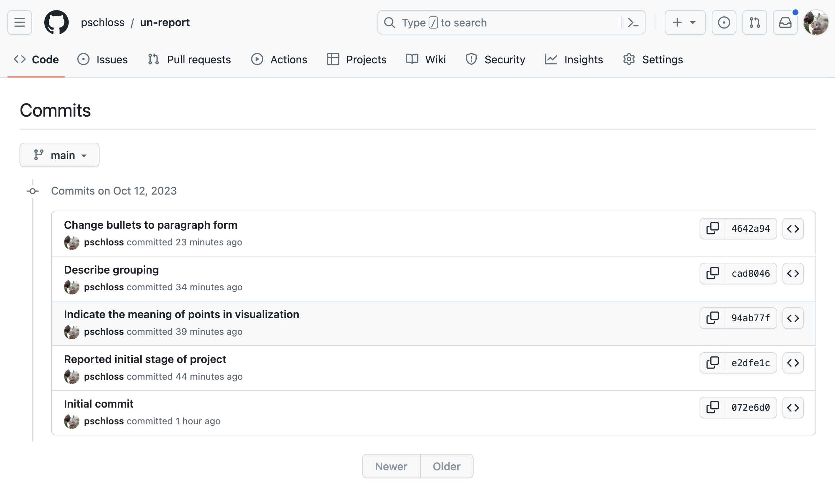Browse repository at commit cad8046
This screenshot has height=504, width=835.
(793, 274)
